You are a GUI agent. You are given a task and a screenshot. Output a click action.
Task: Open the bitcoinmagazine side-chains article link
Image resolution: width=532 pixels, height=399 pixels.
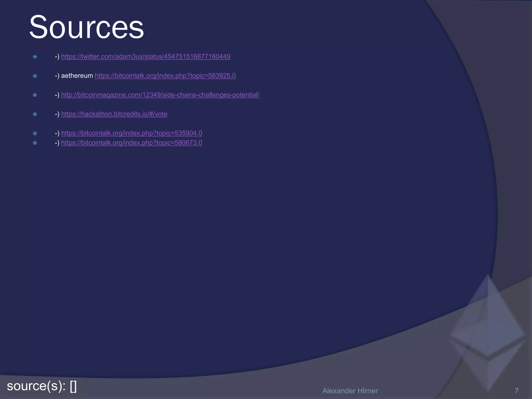pyautogui.click(x=160, y=95)
